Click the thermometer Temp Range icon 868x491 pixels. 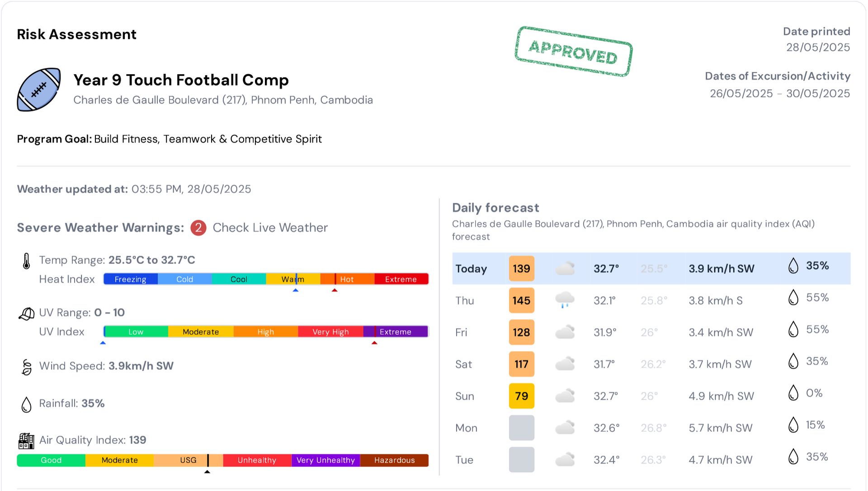[x=26, y=261]
